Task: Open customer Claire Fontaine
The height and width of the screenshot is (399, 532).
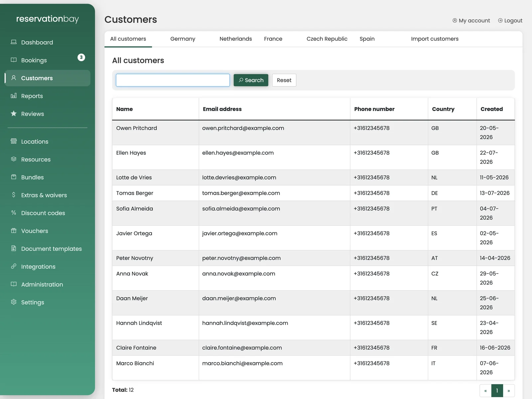Action: pos(136,348)
